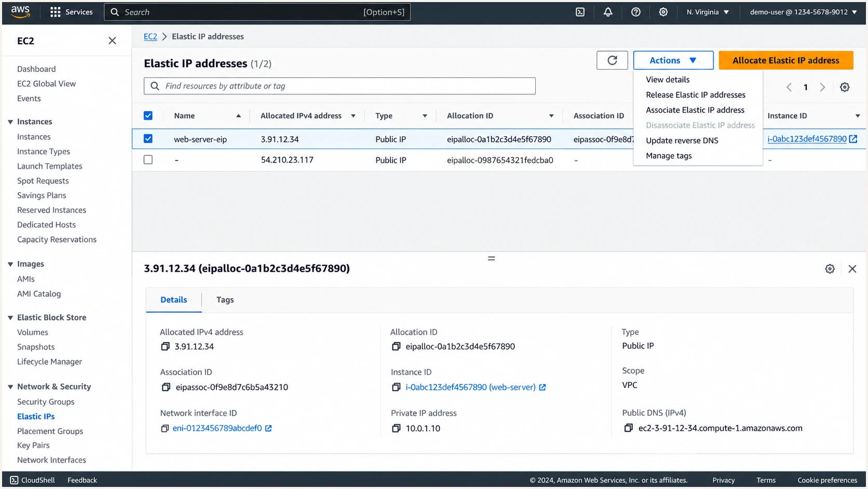This screenshot has height=489, width=868.
Task: Check the 54.210.23.117 row checkbox
Action: coord(148,160)
